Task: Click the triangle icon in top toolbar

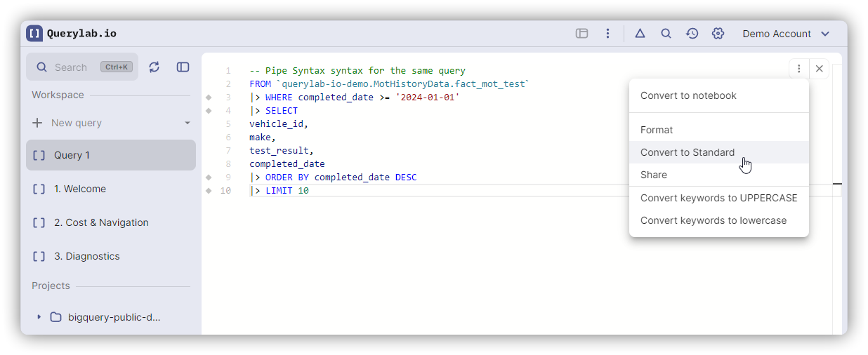Action: pyautogui.click(x=640, y=34)
